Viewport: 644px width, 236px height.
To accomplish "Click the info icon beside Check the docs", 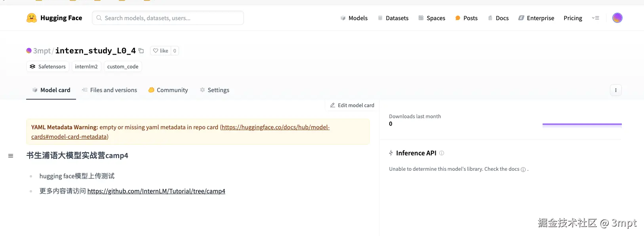I will 523,170.
